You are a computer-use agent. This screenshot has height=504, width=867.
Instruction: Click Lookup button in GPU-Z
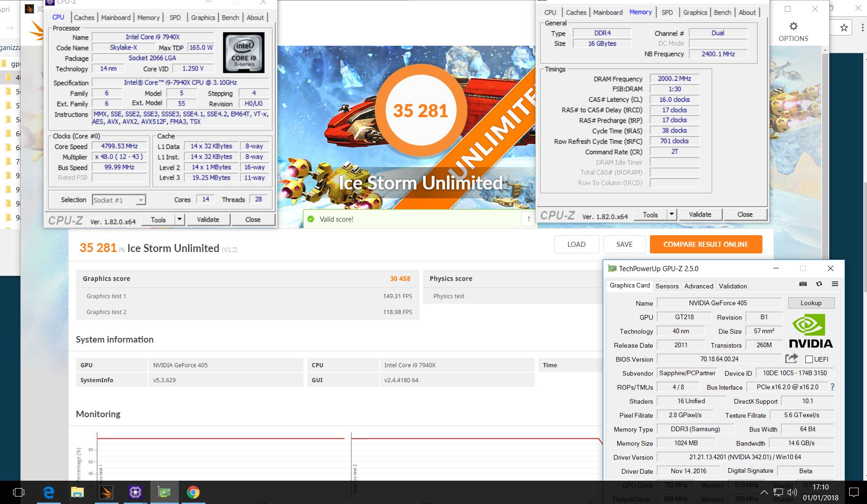(x=811, y=303)
